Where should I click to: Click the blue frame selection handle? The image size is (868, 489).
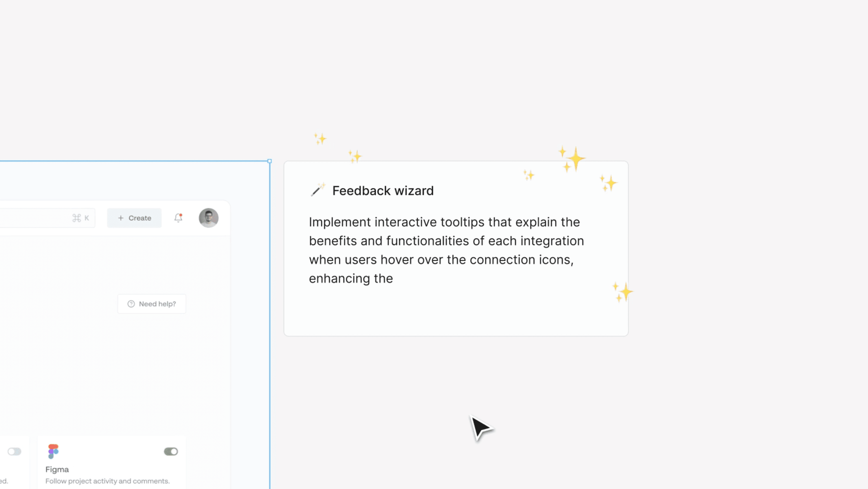click(x=269, y=161)
